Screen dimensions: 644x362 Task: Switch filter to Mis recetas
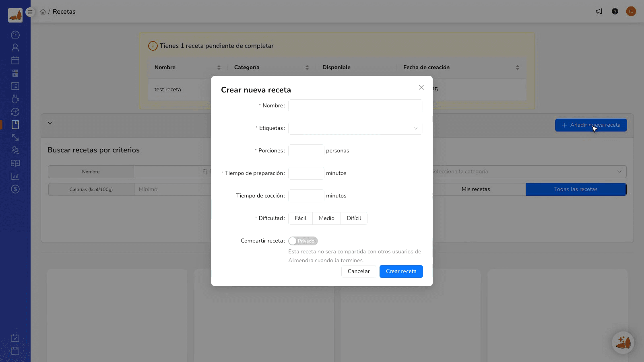pyautogui.click(x=476, y=189)
